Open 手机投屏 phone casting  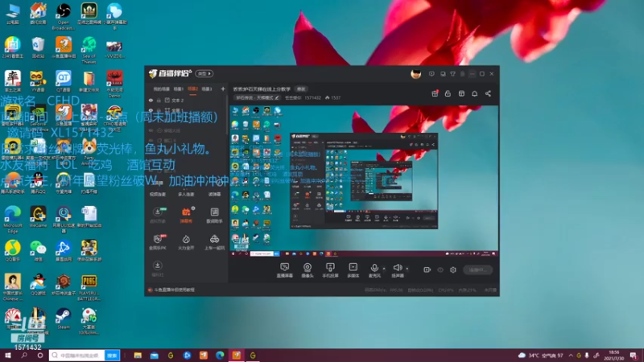point(330,270)
